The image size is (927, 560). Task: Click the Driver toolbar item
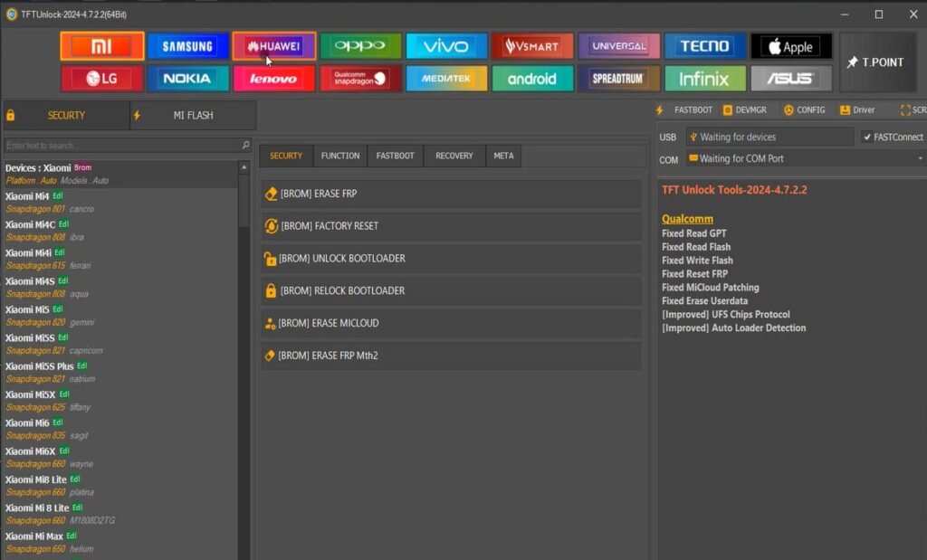coord(857,110)
